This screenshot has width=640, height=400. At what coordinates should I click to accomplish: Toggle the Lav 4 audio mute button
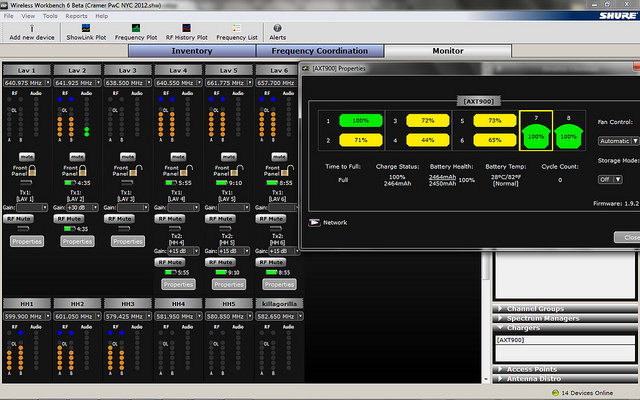tap(178, 157)
